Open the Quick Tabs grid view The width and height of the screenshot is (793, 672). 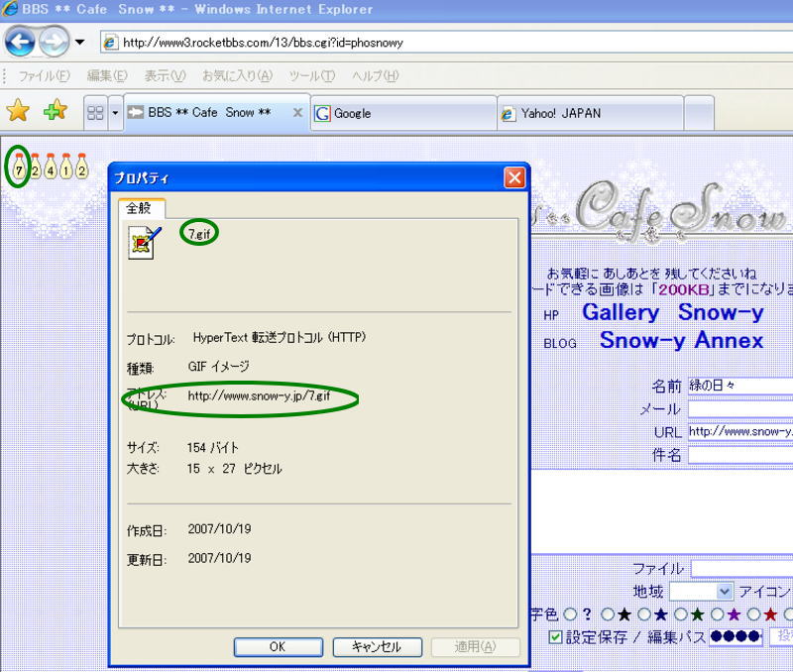95,113
